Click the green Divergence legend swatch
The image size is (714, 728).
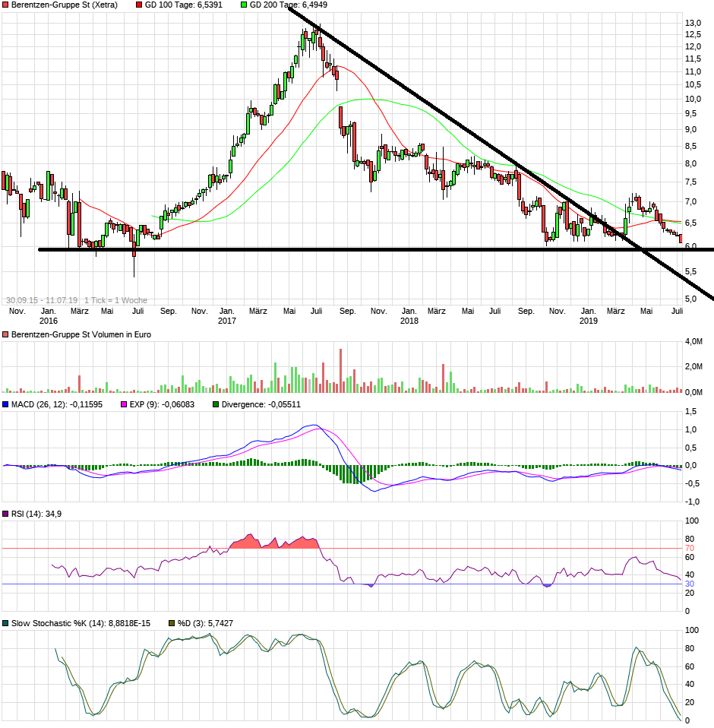pyautogui.click(x=215, y=405)
